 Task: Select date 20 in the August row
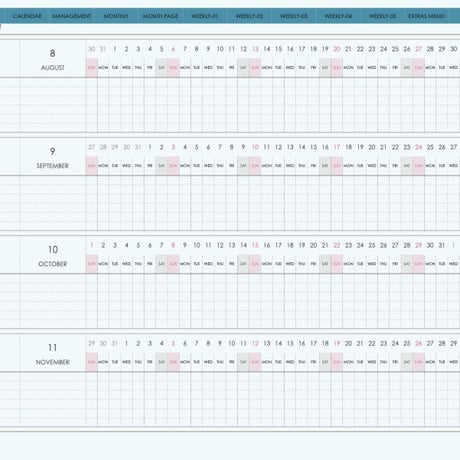(337, 49)
